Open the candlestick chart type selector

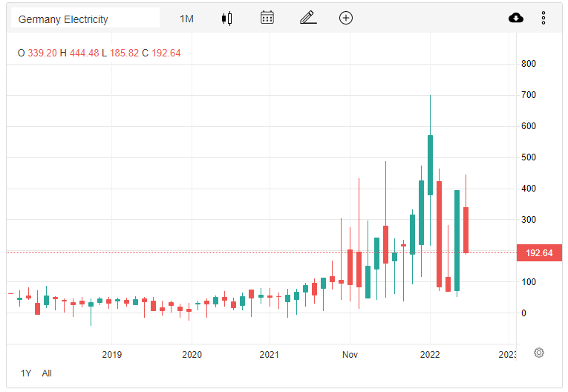227,18
